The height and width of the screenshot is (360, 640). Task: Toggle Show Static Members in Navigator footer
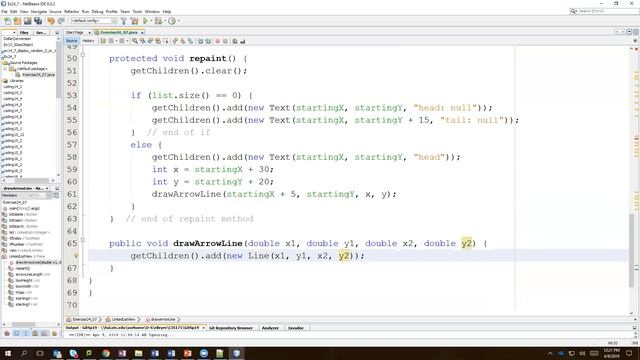click(26, 333)
